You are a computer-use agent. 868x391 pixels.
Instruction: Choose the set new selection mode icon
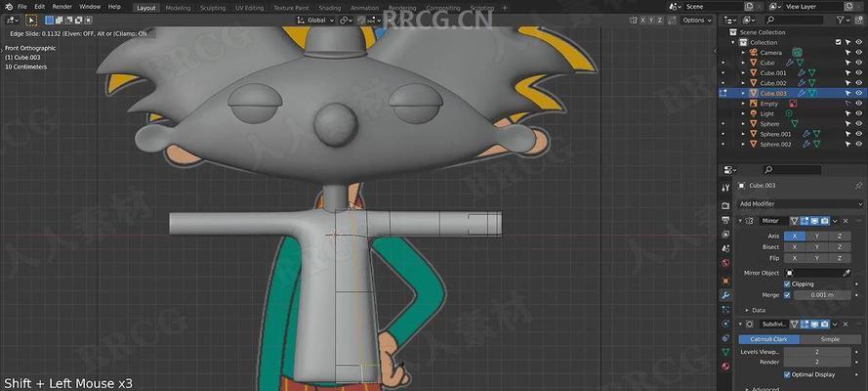point(49,20)
